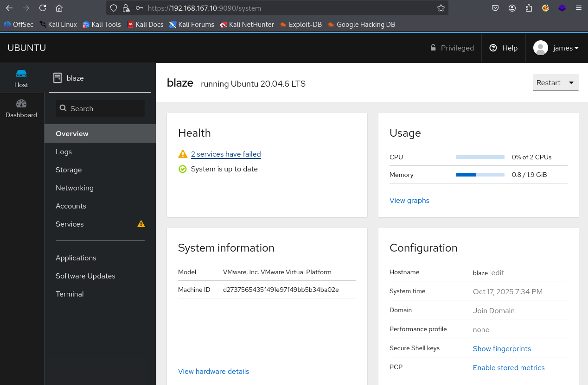The image size is (588, 385).
Task: Open the Firefox extensions puzzle icon
Action: (529, 8)
